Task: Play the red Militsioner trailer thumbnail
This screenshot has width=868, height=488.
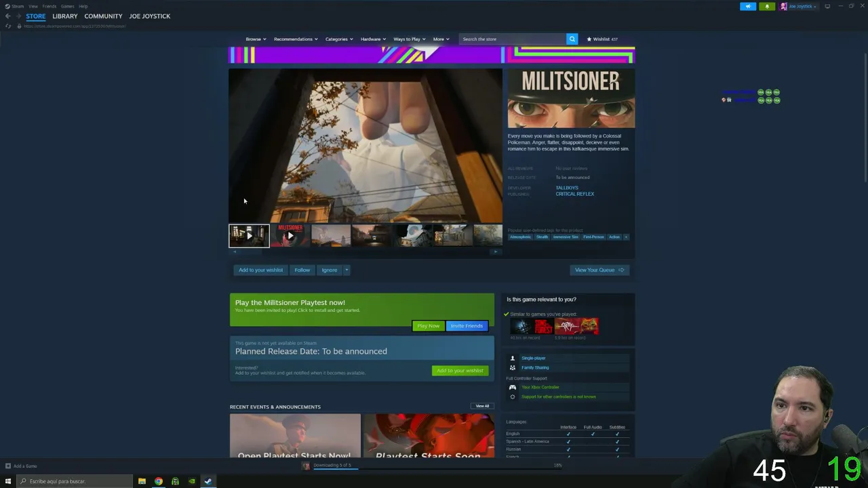Action: pos(290,236)
